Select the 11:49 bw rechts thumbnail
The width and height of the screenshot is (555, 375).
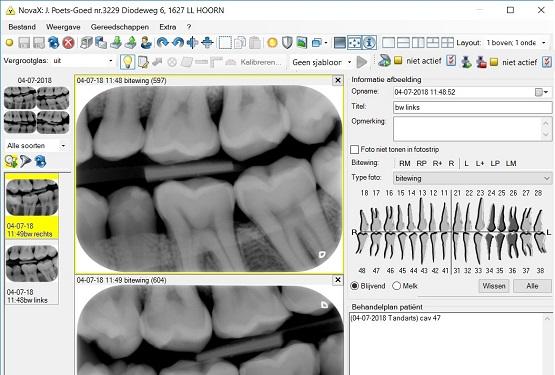tap(32, 207)
